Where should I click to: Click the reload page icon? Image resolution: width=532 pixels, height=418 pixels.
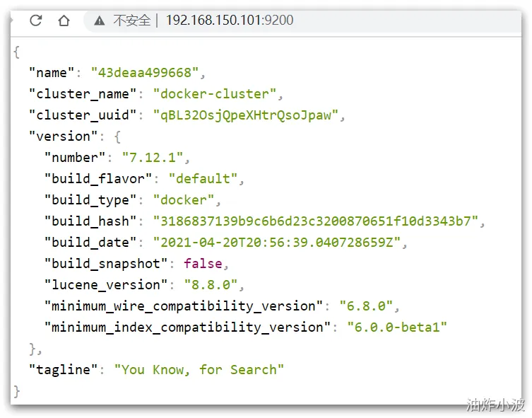click(36, 21)
